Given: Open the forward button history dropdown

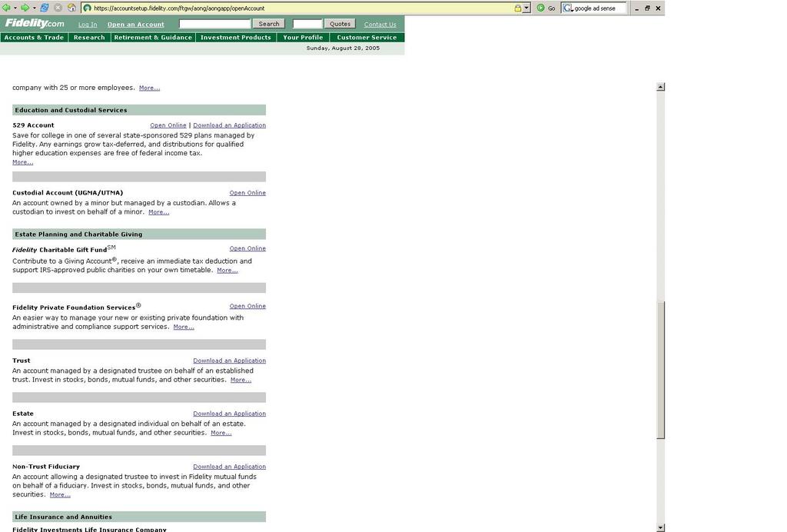Looking at the screenshot, I should tap(34, 8).
